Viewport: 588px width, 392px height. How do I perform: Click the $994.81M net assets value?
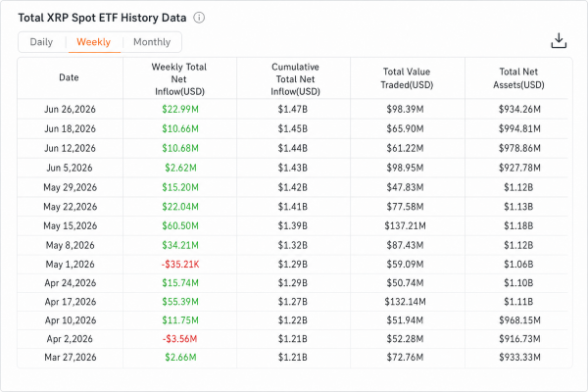coord(519,128)
